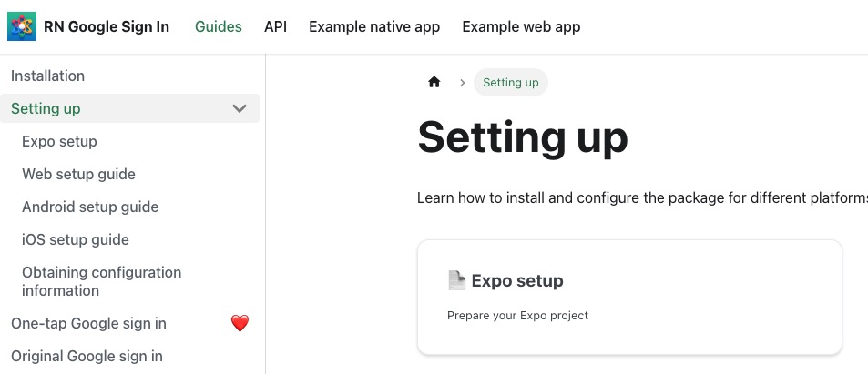Open Expo setup sidebar link
This screenshot has height=374, width=868.
point(59,141)
